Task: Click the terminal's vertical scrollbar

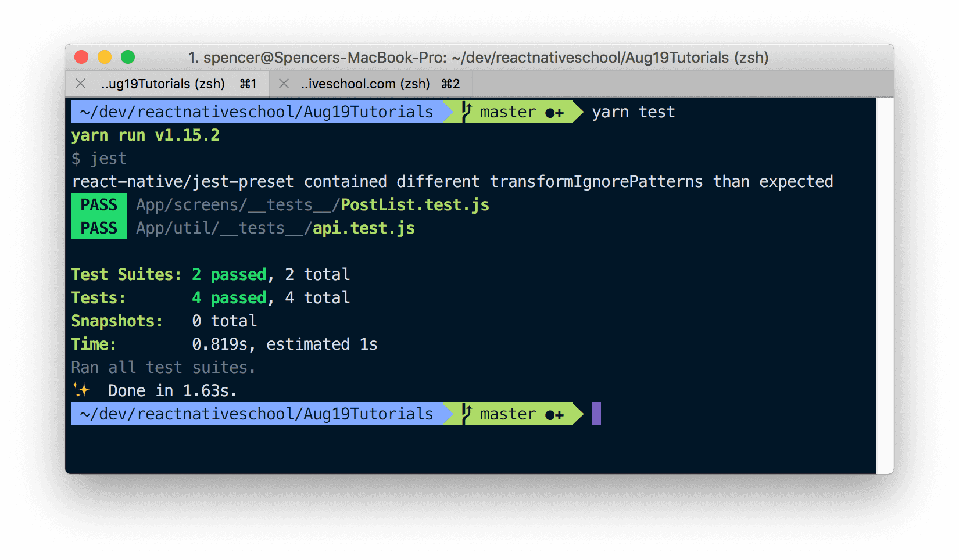Action: tap(885, 285)
